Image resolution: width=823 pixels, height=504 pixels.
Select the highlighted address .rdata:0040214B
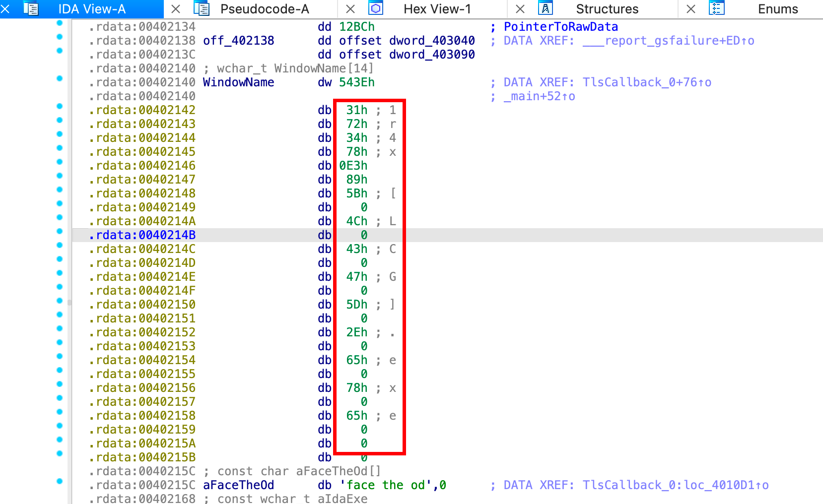click(142, 235)
